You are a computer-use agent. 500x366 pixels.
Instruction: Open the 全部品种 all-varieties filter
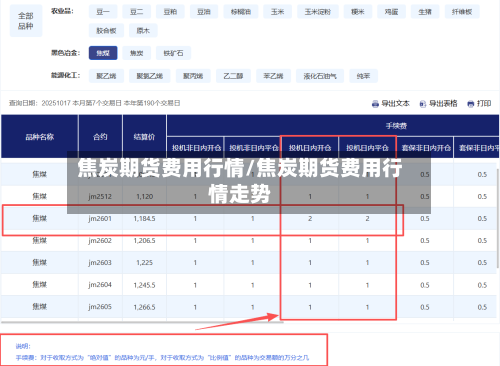click(26, 21)
